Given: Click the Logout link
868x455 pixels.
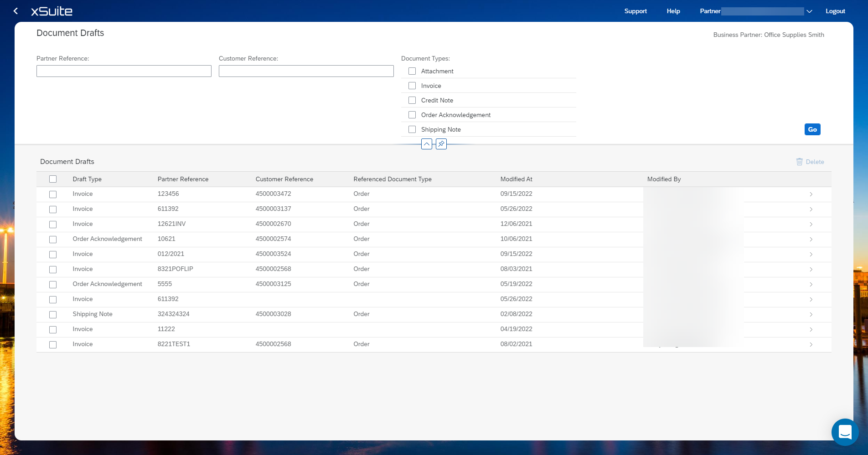Looking at the screenshot, I should (835, 11).
